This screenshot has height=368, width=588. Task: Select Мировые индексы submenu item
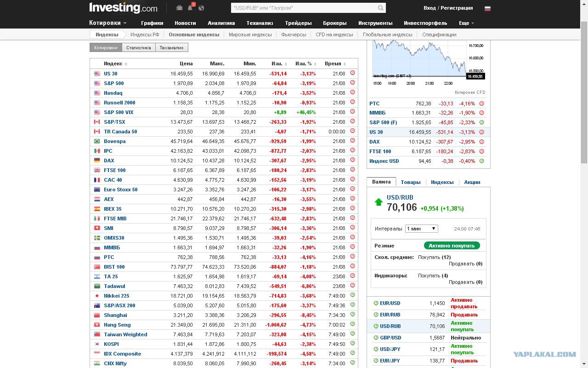pos(250,34)
